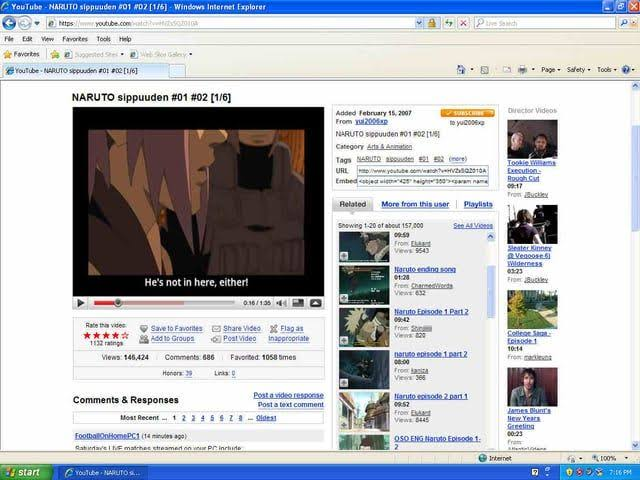This screenshot has width=640, height=480.
Task: Click the Refresh page icon
Action: (x=449, y=23)
